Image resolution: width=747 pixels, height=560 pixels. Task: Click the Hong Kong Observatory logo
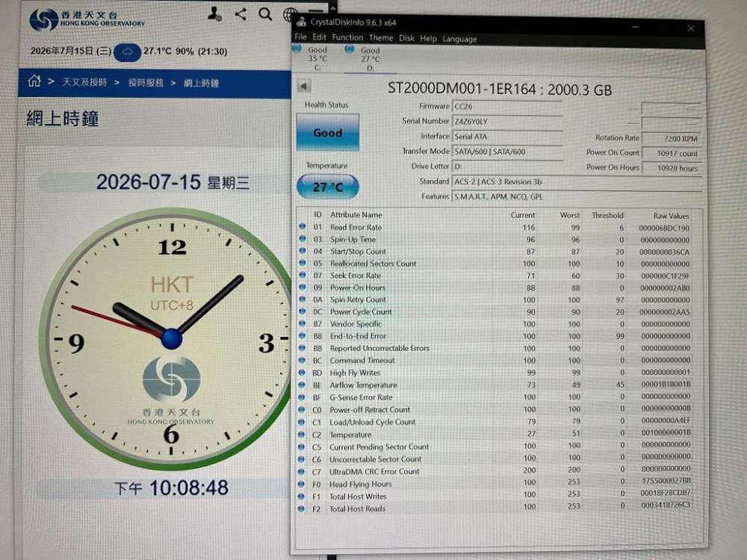tap(87, 19)
